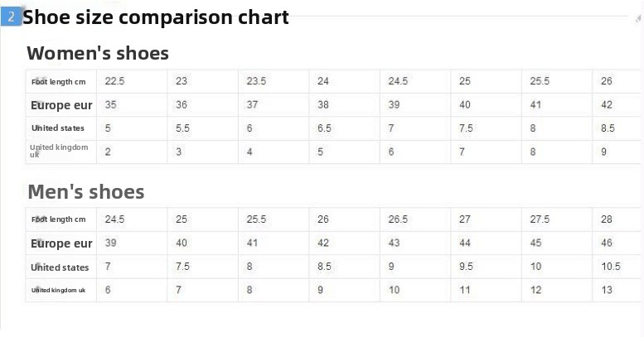This screenshot has height=337, width=644.
Task: Select the Men's shoes heading
Action: [x=86, y=192]
